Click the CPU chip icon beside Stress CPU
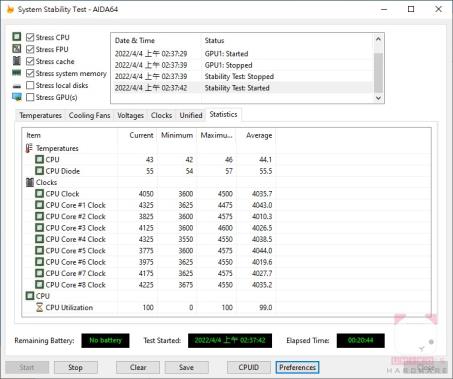This screenshot has height=379, width=453. (17, 37)
